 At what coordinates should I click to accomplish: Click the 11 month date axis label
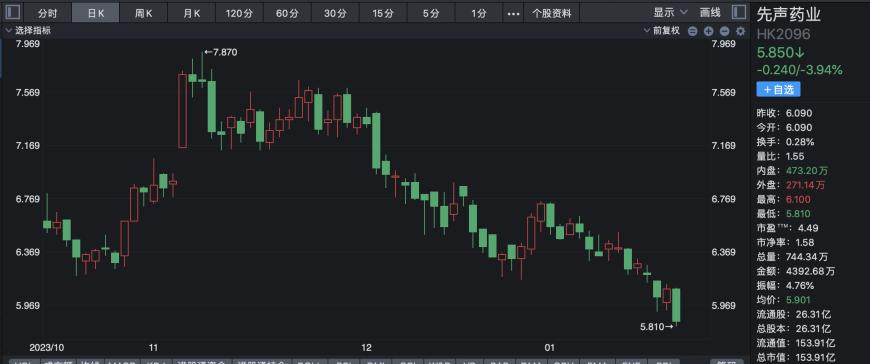tap(154, 347)
